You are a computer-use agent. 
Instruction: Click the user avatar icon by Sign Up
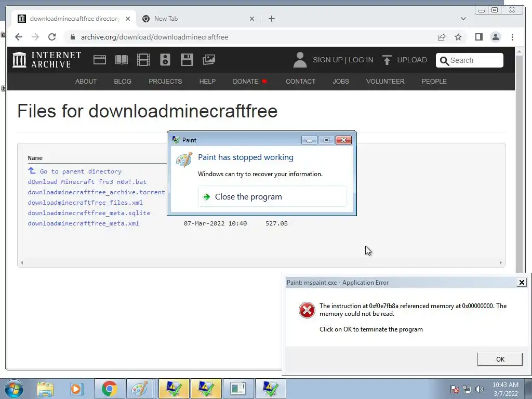tap(300, 60)
